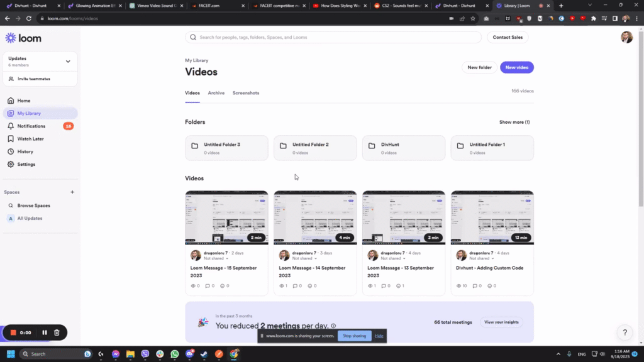This screenshot has width=644, height=362.
Task: Switch to the Screenshots tab
Action: pyautogui.click(x=246, y=93)
